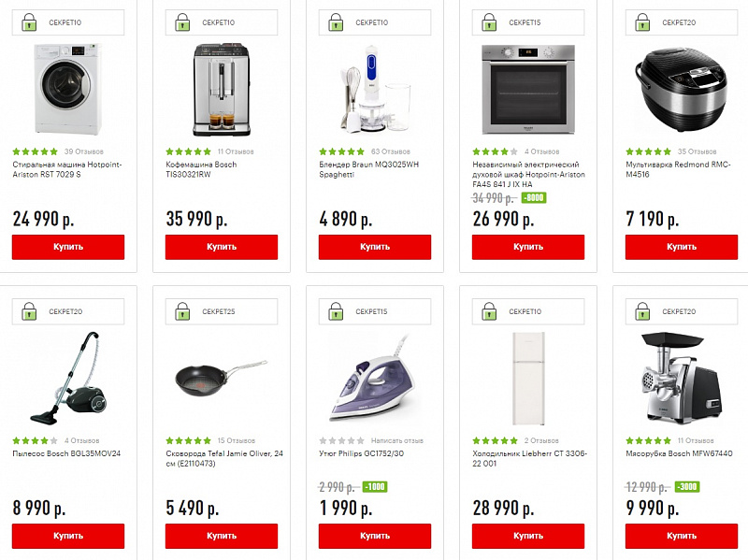Click Написать отзыв for Philips iron
Image resolution: width=748 pixels, height=560 pixels.
coord(396,440)
